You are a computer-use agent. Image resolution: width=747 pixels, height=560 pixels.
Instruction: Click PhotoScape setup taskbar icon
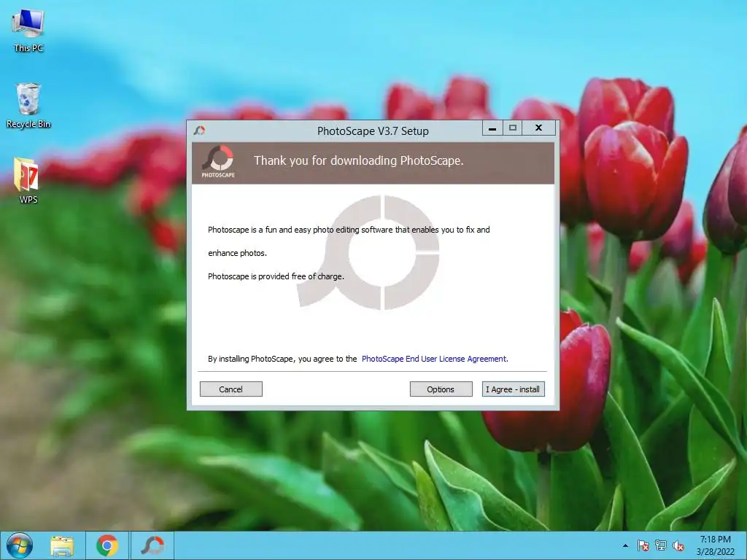click(152, 545)
